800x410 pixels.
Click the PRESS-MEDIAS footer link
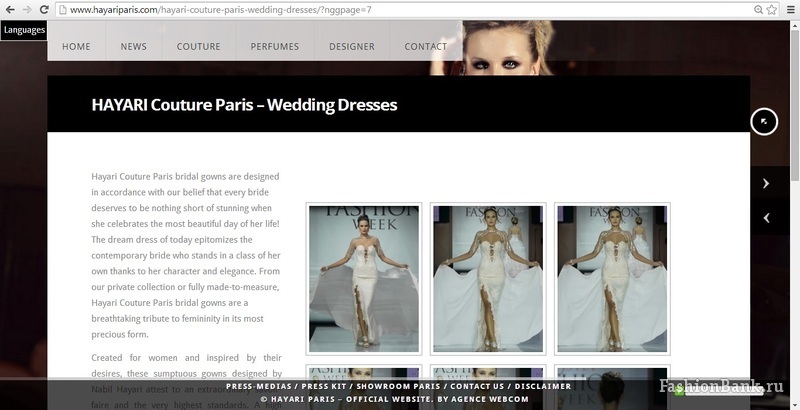pos(259,387)
